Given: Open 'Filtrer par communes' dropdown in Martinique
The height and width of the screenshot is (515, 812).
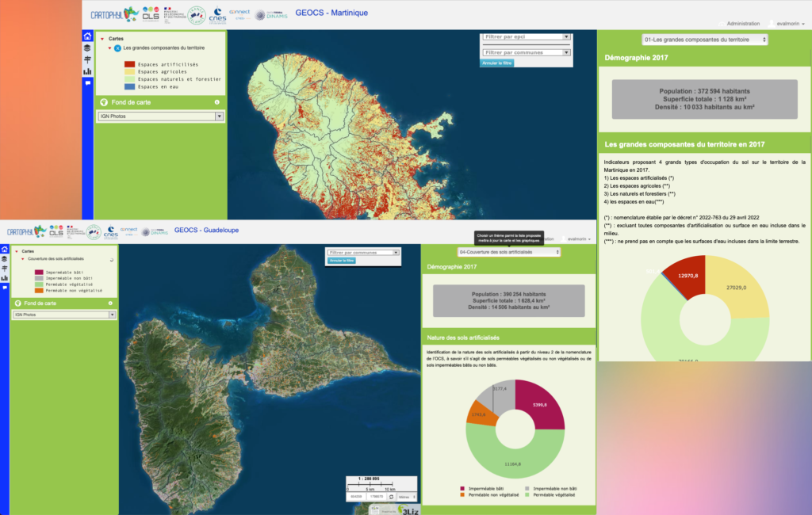Looking at the screenshot, I should 527,52.
